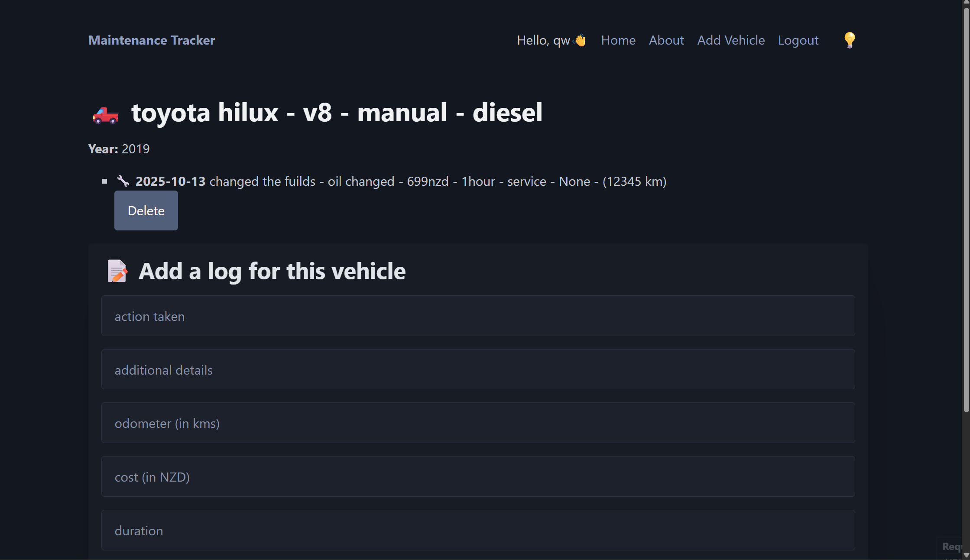The height and width of the screenshot is (560, 970).
Task: Click the memo icon beside Add a log
Action: click(117, 271)
